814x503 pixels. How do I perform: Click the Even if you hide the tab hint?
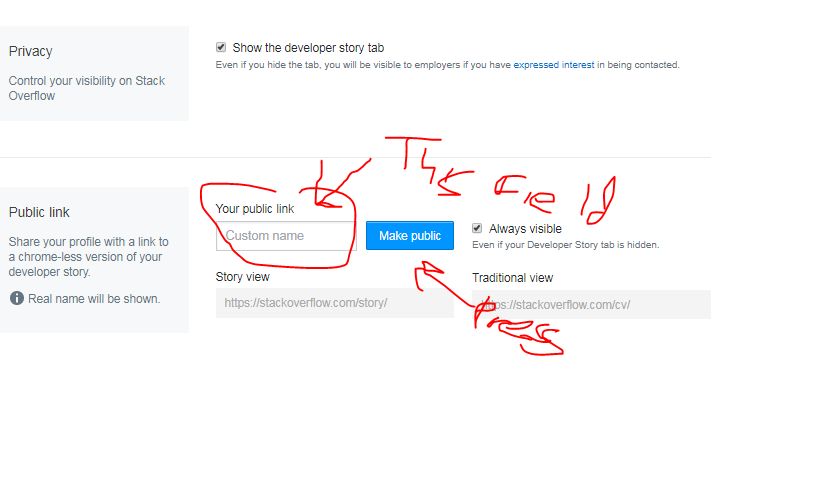tap(447, 65)
